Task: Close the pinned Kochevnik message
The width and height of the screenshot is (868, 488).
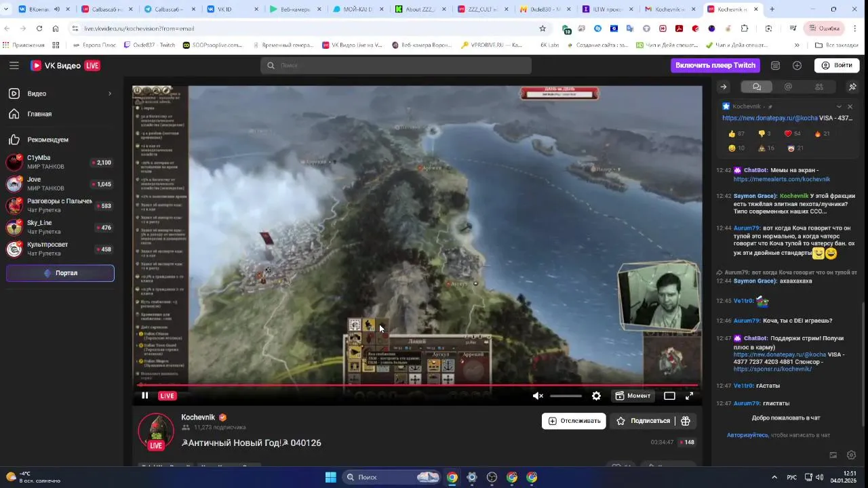Action: pyautogui.click(x=850, y=106)
